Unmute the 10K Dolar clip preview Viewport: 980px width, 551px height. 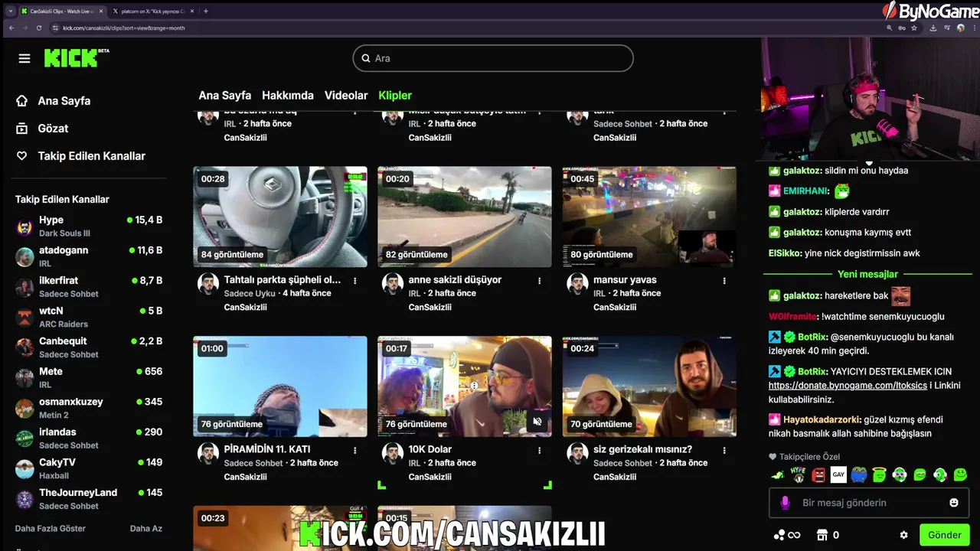tap(537, 422)
